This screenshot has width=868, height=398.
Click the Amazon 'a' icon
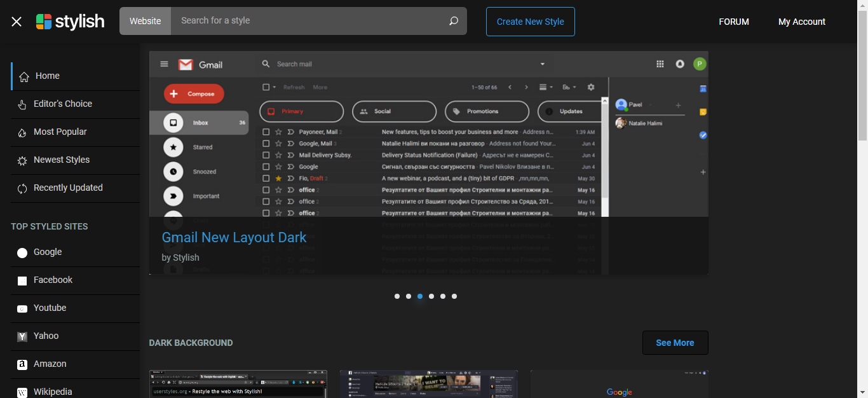[22, 365]
